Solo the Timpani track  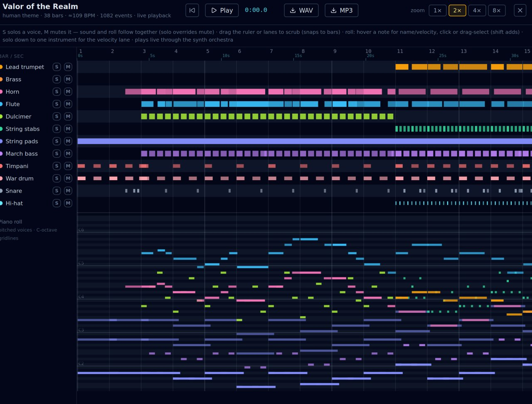57,166
